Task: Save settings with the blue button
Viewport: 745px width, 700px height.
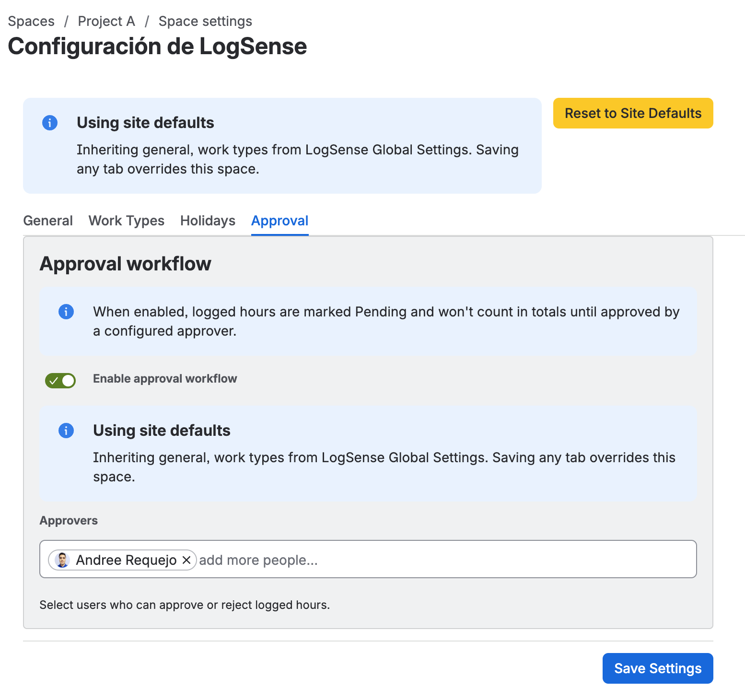Action: pos(658,668)
